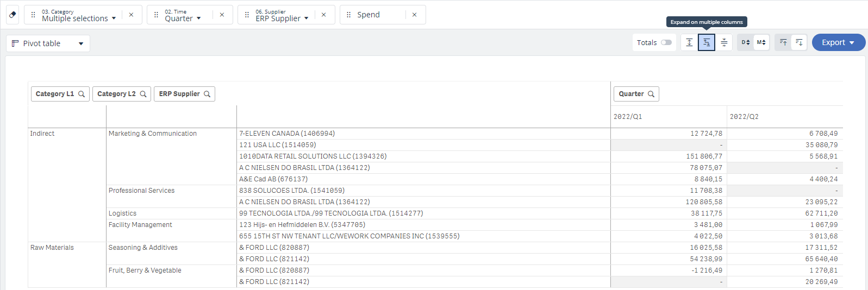Switch sorting to measure (M) mode
The image size is (868, 290).
pyautogui.click(x=761, y=42)
